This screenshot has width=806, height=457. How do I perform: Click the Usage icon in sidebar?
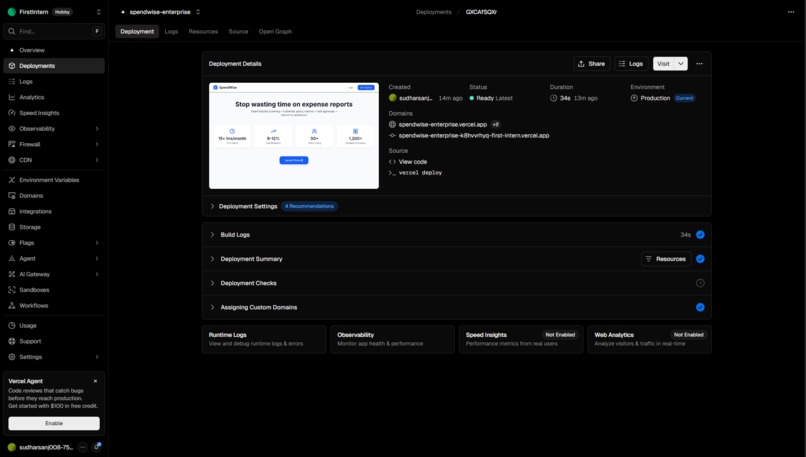[x=12, y=325]
